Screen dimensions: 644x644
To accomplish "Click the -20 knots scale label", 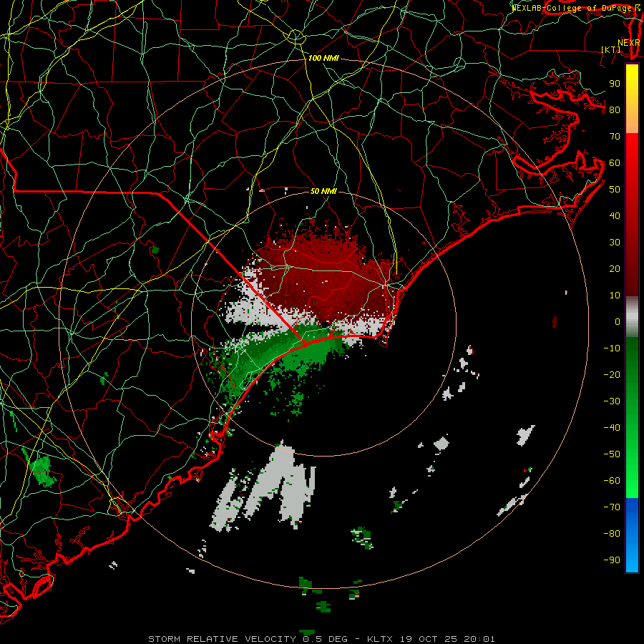I will pos(612,375).
